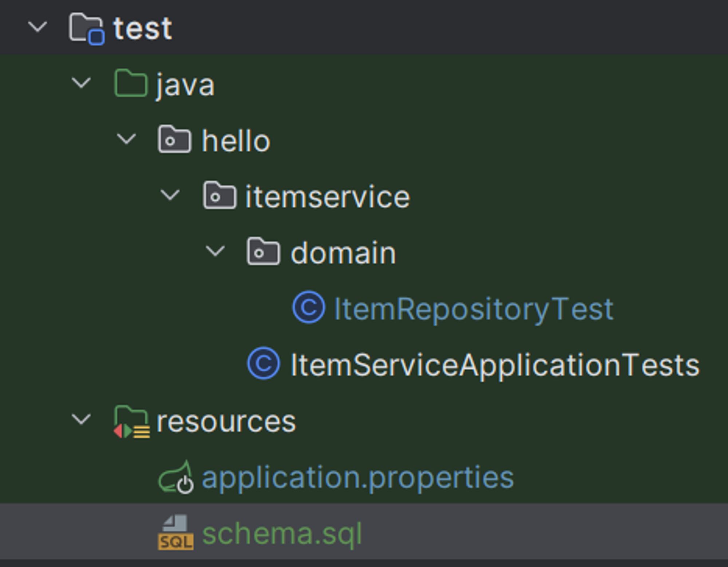Click the domain package icon
The image size is (728, 567).
click(264, 252)
